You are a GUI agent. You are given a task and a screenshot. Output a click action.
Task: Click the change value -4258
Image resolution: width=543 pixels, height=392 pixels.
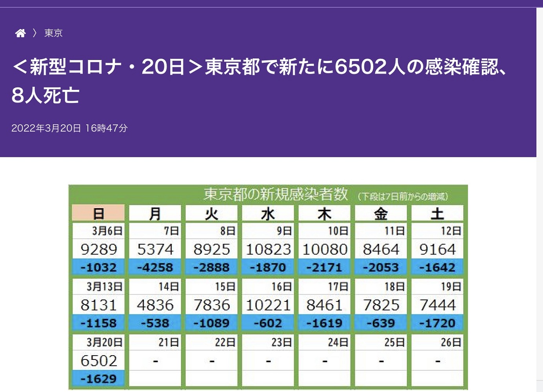tap(155, 267)
